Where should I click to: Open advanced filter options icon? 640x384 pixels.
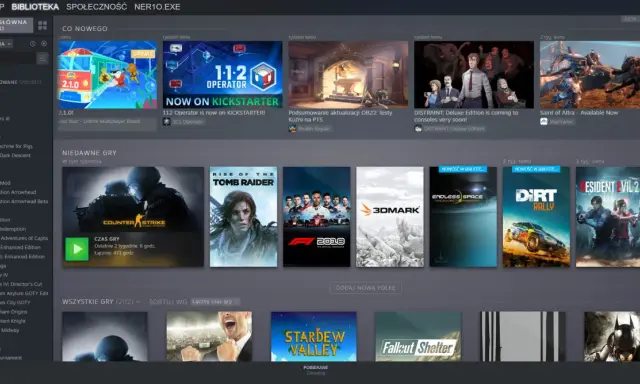[42, 58]
